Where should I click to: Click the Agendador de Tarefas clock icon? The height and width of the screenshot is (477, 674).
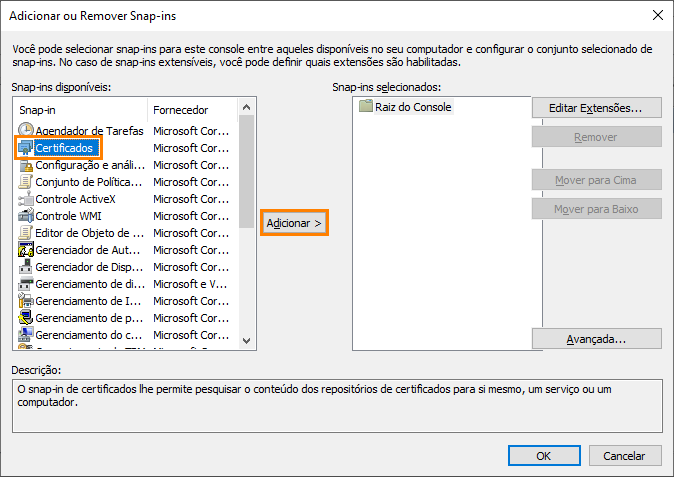point(26,130)
